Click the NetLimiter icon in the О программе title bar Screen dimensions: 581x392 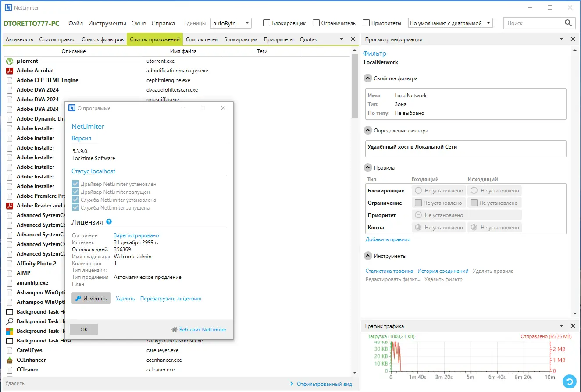click(72, 108)
